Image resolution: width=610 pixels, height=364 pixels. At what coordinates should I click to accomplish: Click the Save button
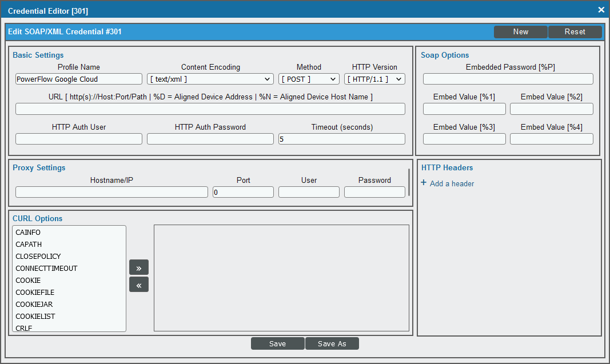tap(278, 343)
